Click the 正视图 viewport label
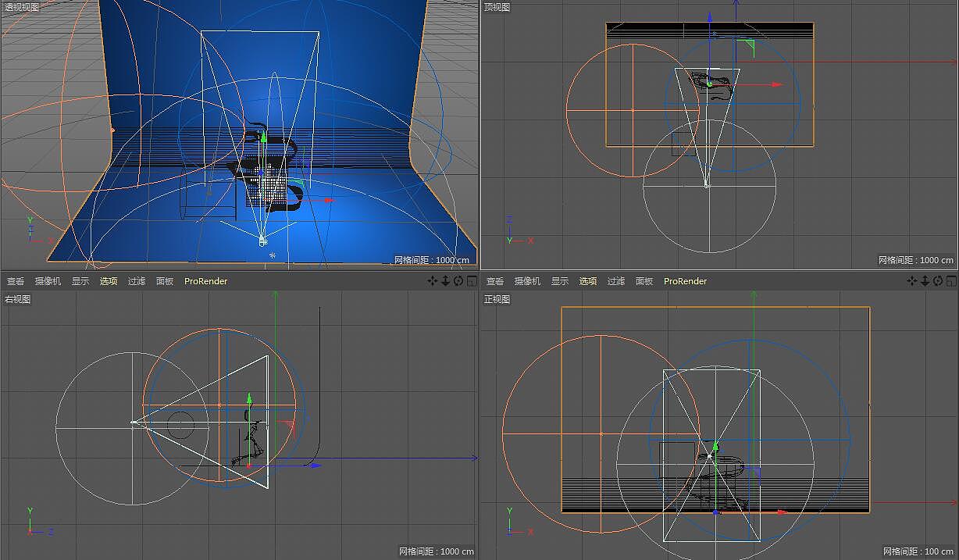 coord(497,299)
